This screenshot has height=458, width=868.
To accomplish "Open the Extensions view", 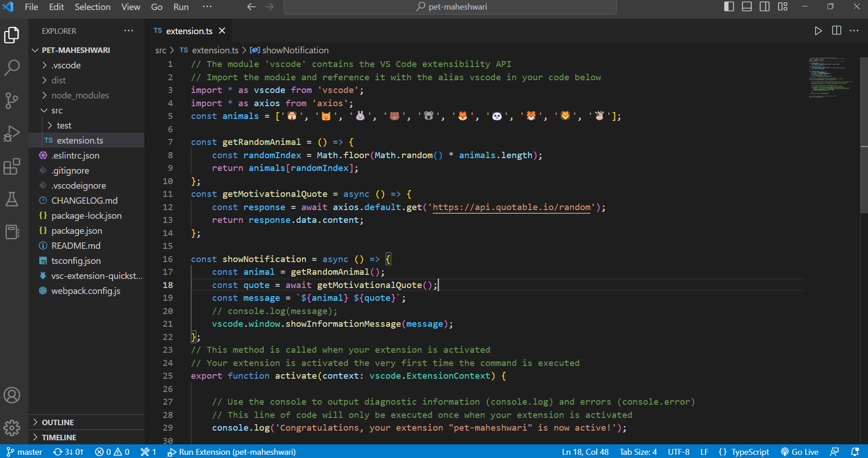I will coord(12,166).
